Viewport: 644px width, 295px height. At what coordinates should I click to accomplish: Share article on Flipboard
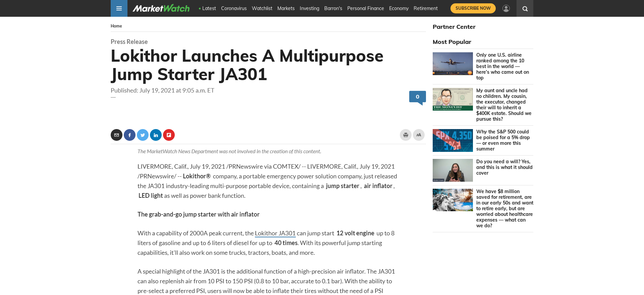pos(169,135)
